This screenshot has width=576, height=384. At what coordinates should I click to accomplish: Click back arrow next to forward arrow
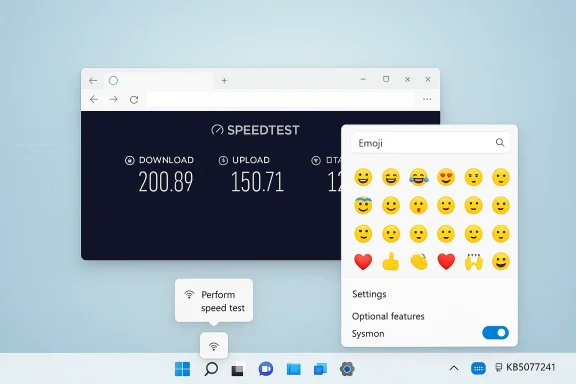click(94, 99)
